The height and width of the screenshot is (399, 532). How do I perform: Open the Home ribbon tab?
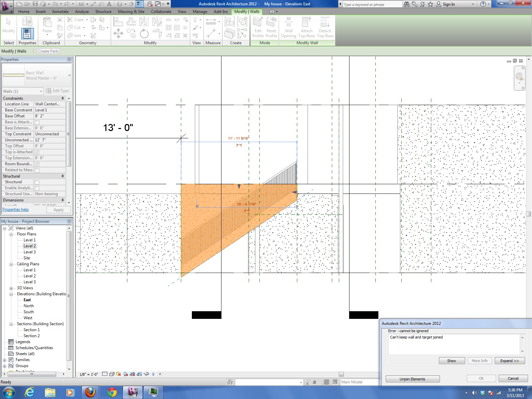24,11
